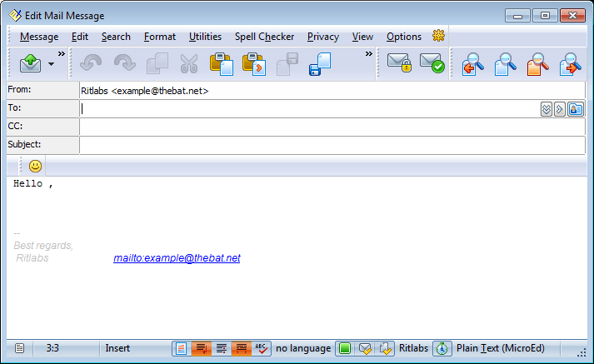Click the Ritlabs account label in status bar
The image size is (594, 364).
tap(413, 348)
